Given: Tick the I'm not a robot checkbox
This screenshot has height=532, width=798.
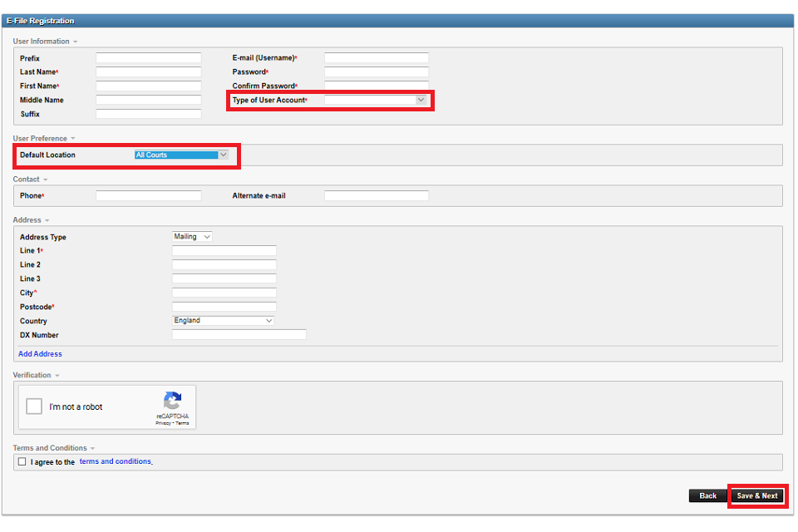Looking at the screenshot, I should (x=34, y=406).
